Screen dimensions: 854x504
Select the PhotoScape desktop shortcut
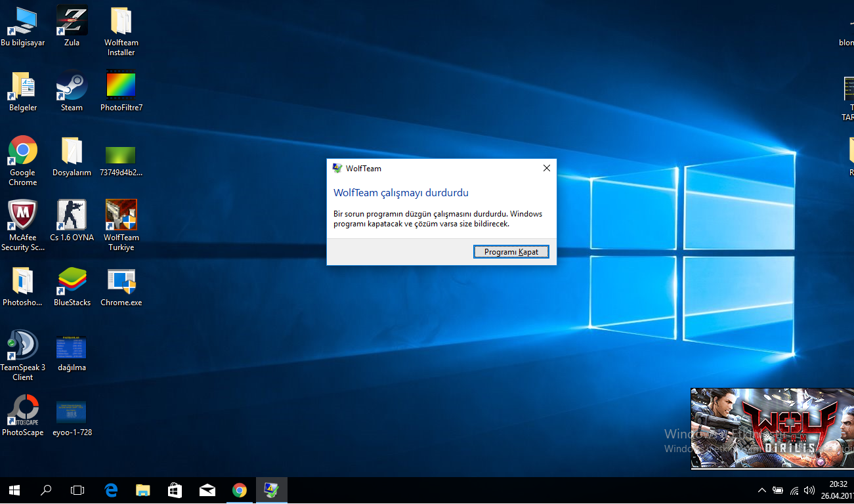[23, 417]
